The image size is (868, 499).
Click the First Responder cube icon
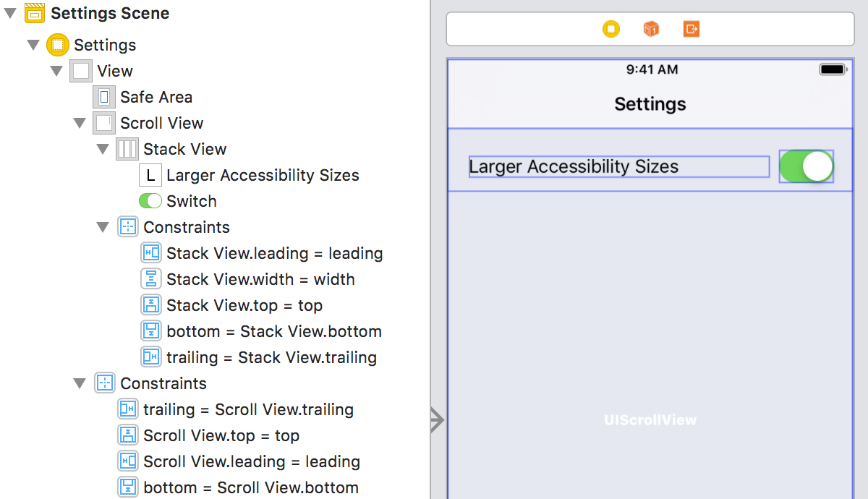pos(650,29)
